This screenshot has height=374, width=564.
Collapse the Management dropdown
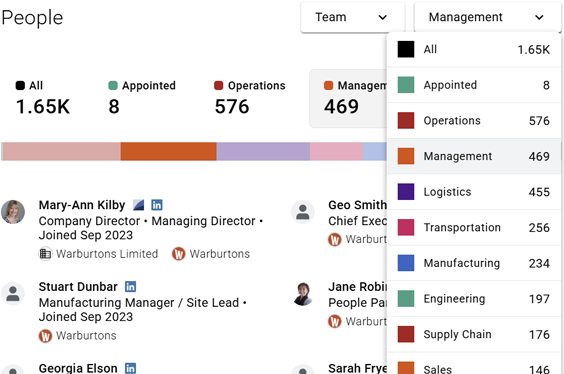click(488, 17)
